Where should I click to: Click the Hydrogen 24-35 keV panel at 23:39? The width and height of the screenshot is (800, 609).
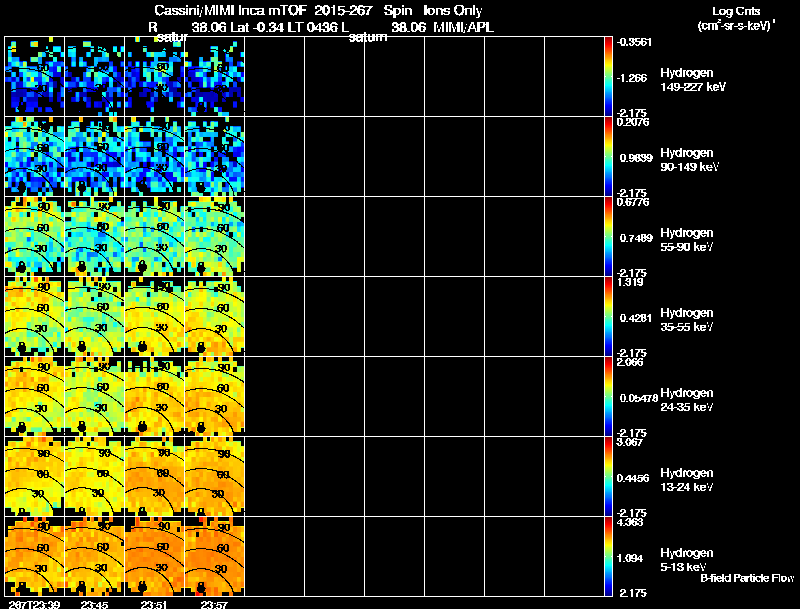(35, 396)
